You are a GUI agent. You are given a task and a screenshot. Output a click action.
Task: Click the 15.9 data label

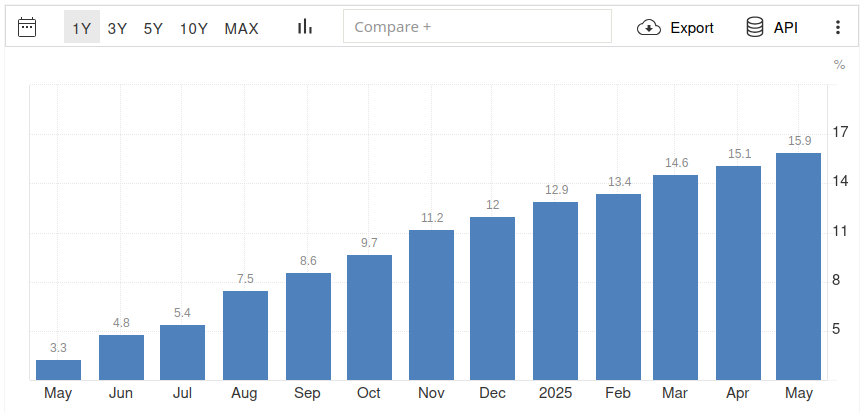coord(799,141)
